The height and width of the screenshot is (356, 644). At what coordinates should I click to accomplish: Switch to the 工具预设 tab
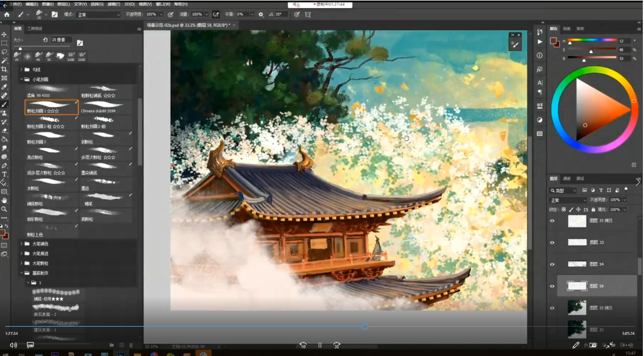point(35,29)
